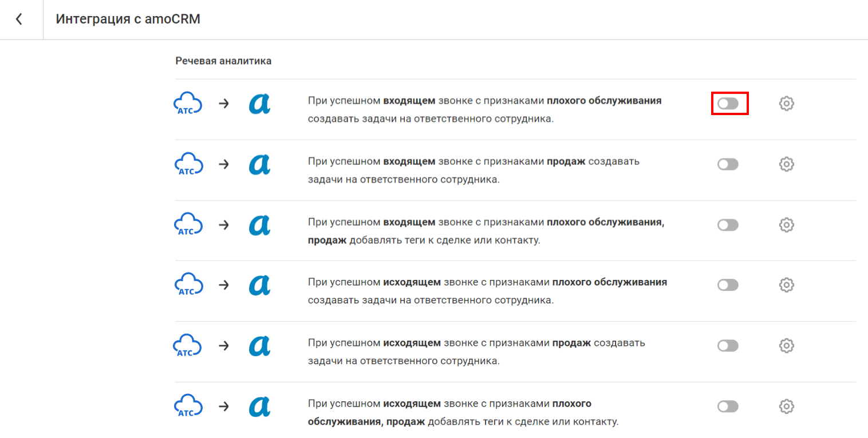The width and height of the screenshot is (868, 438).
Task: Open gear settings for incoming sales tasks rule
Action: pos(787,164)
